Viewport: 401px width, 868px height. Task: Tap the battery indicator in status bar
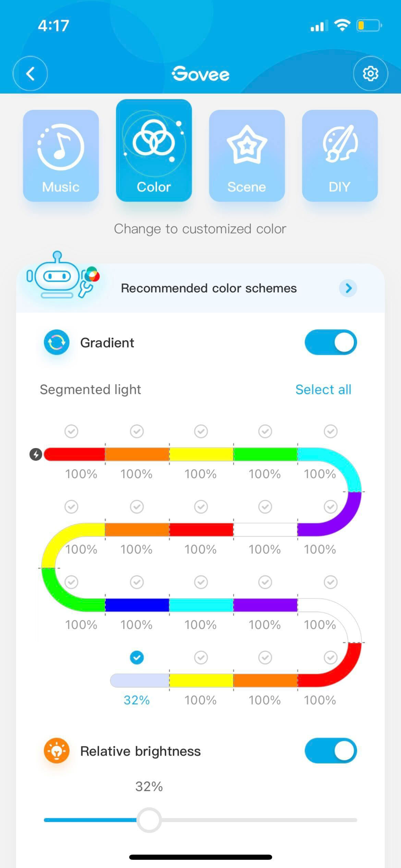[369, 26]
